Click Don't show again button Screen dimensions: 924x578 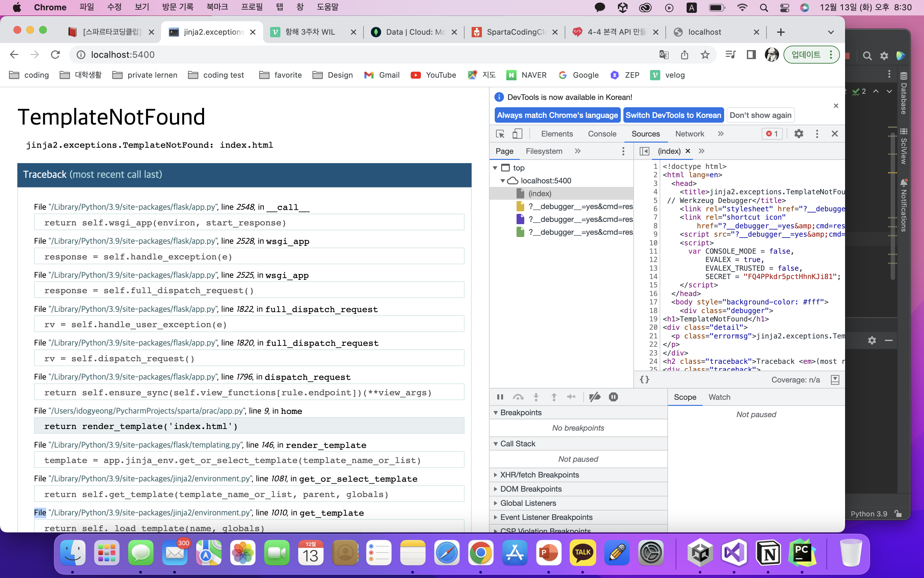pyautogui.click(x=760, y=116)
